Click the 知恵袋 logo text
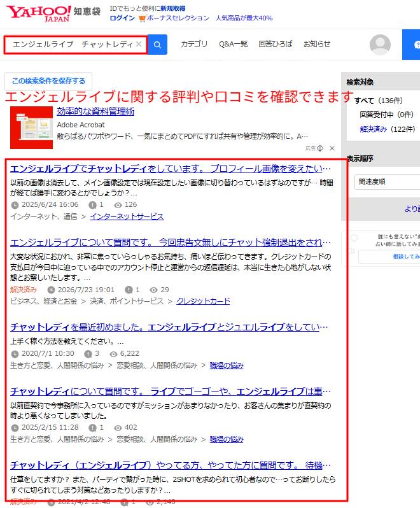This screenshot has width=420, height=508. (87, 11)
